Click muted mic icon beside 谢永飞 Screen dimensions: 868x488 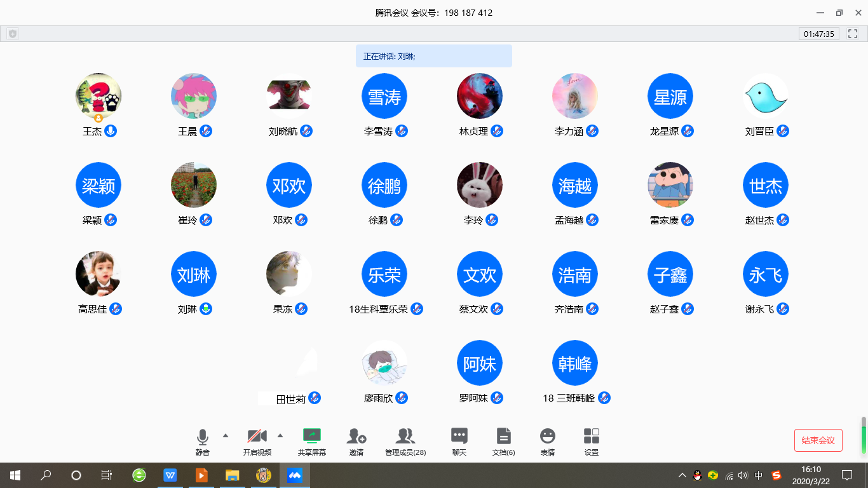pyautogui.click(x=783, y=309)
